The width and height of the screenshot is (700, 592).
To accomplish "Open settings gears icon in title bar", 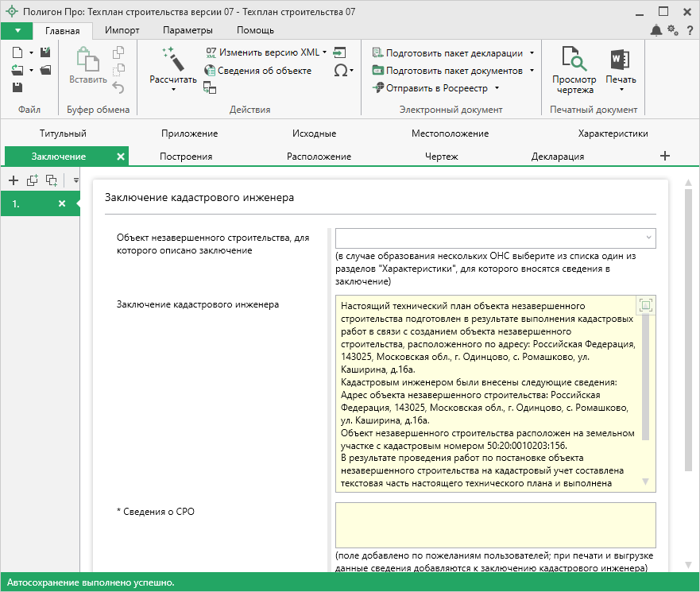I will tap(673, 30).
